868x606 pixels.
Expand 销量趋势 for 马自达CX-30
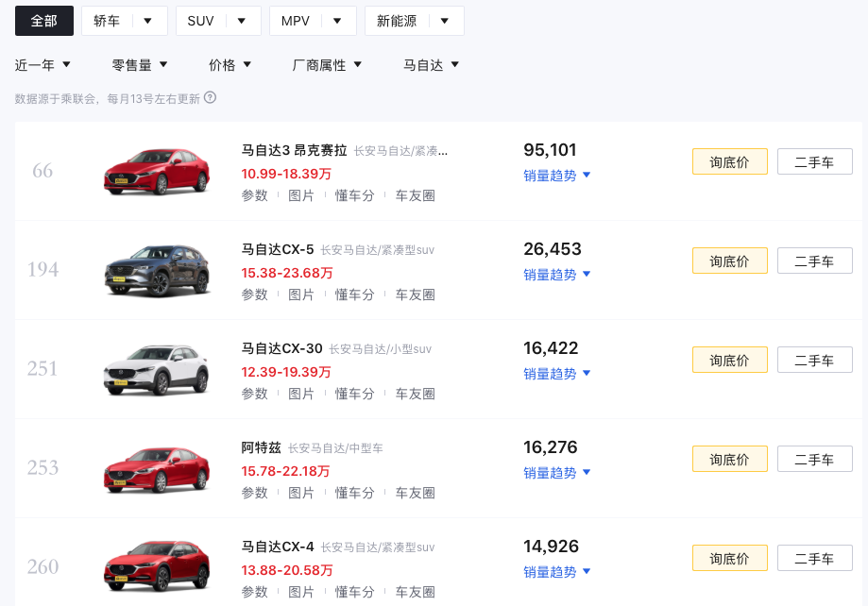click(557, 374)
